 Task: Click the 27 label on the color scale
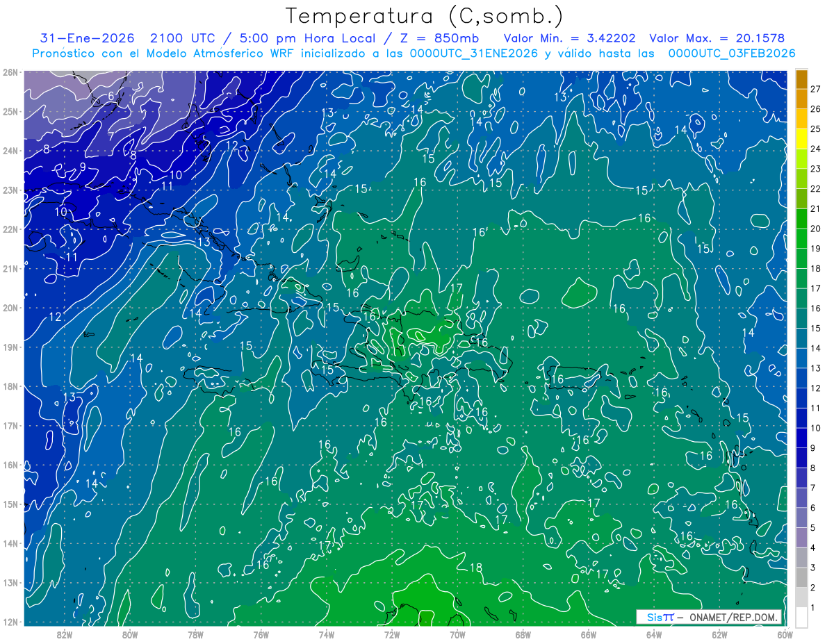pyautogui.click(x=815, y=89)
